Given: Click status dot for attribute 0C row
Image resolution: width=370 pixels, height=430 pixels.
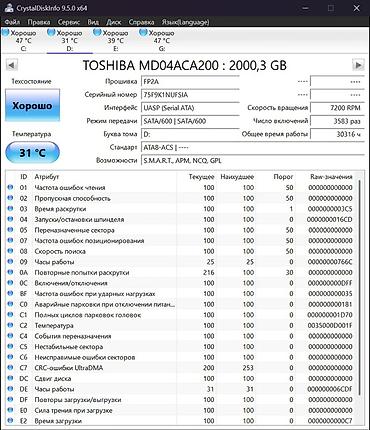Looking at the screenshot, I should tap(10, 283).
